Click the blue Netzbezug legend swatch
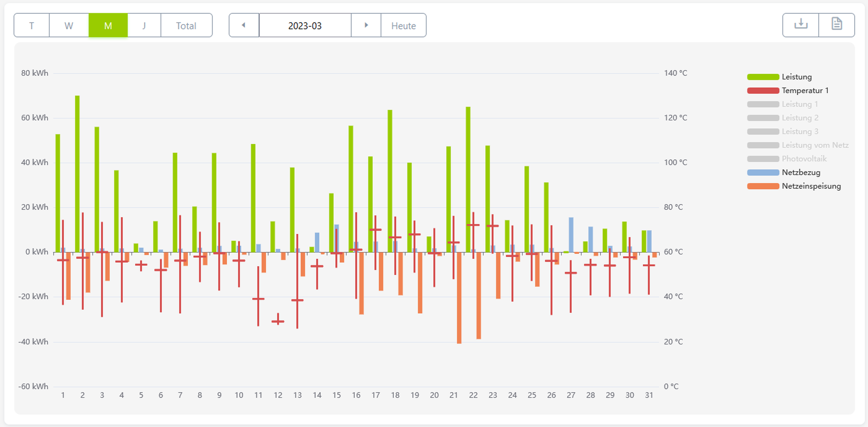Screen dimensions: 868x427 coord(763,173)
